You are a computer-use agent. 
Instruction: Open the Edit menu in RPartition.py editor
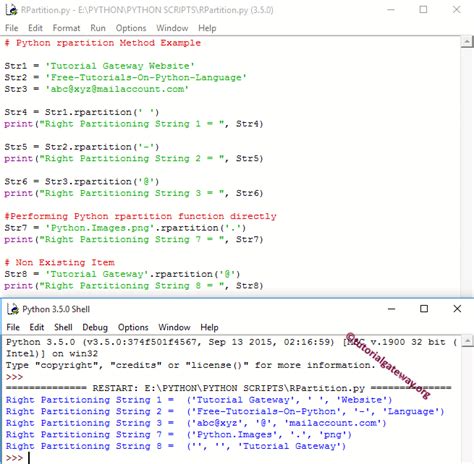pyautogui.click(x=35, y=28)
